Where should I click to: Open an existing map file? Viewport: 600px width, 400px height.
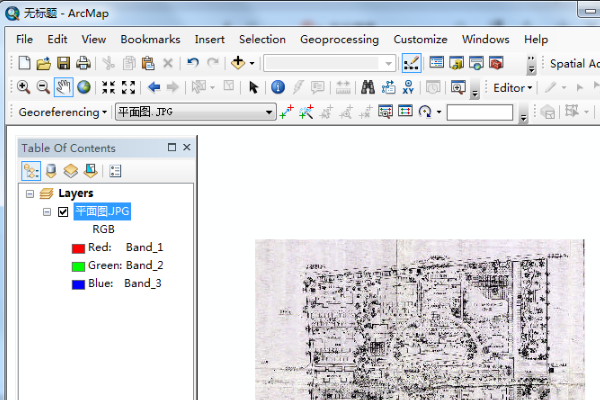pos(44,63)
